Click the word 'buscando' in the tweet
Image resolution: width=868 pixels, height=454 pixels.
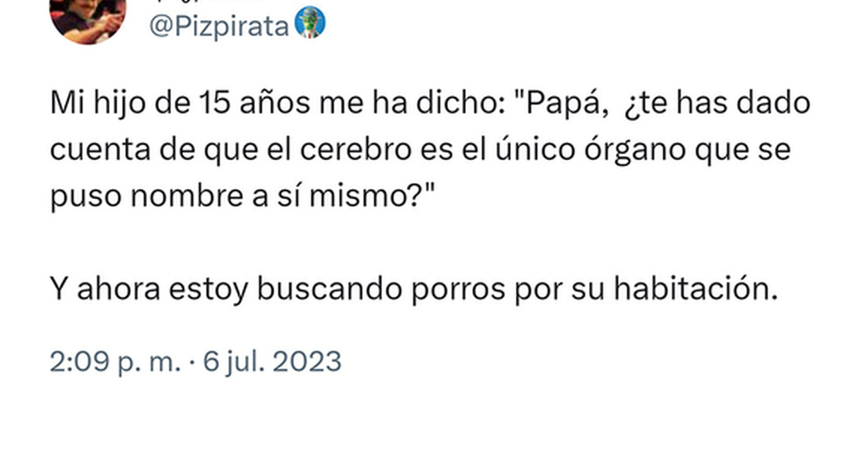pyautogui.click(x=329, y=289)
